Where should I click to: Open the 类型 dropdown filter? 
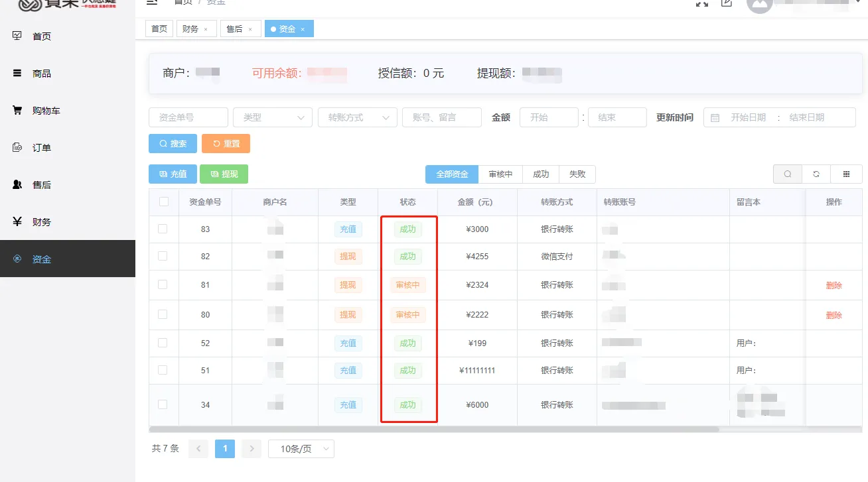click(273, 117)
